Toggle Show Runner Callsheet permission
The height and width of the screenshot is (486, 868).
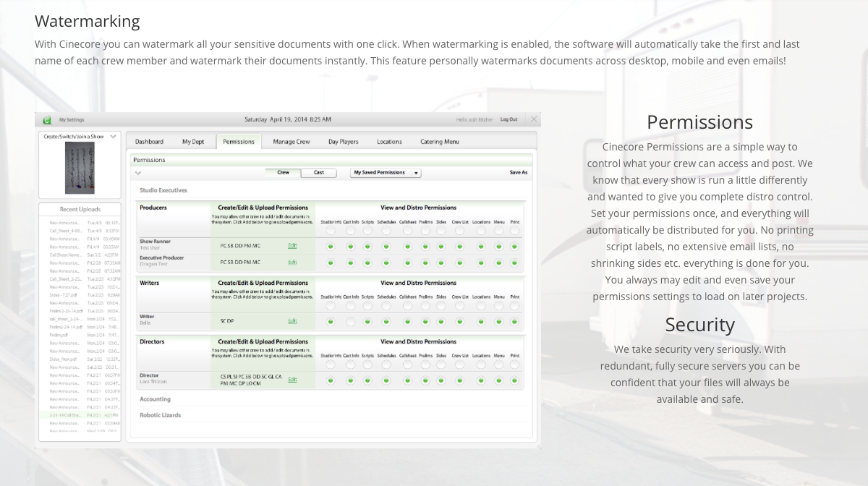tap(407, 246)
